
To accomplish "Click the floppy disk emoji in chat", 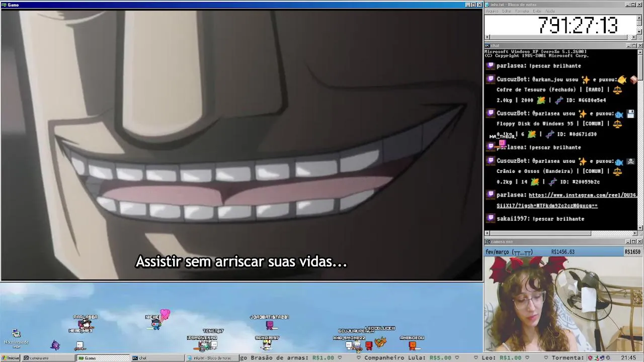I will tap(630, 114).
